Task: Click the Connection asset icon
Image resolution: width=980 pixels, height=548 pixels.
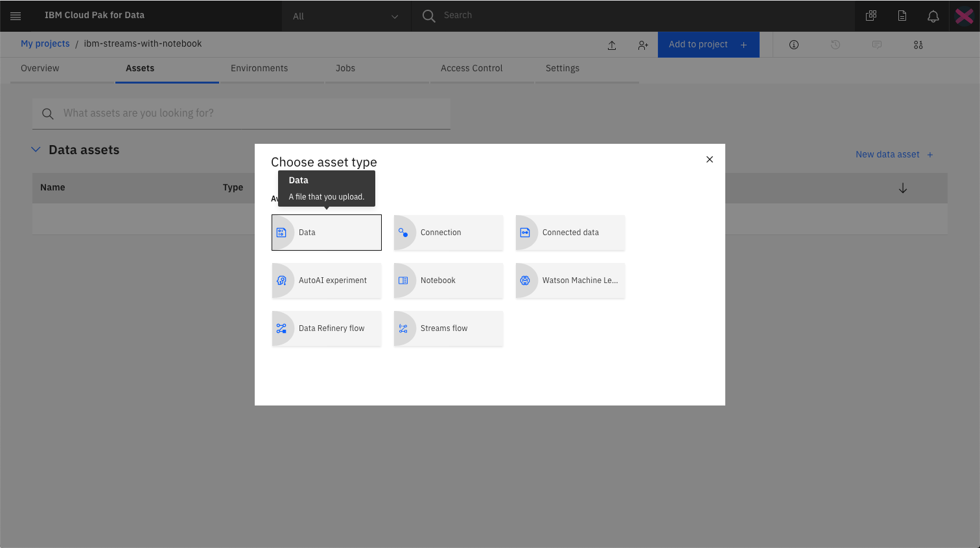Action: coord(403,233)
